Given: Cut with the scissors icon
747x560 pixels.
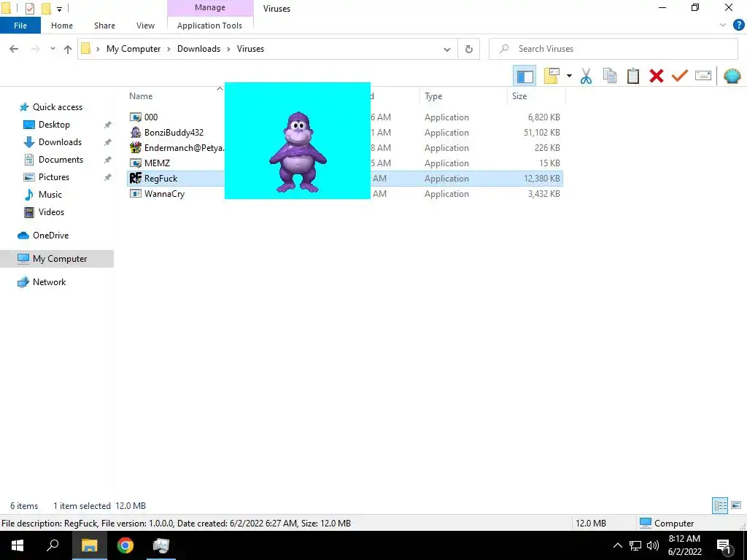Looking at the screenshot, I should 586,76.
